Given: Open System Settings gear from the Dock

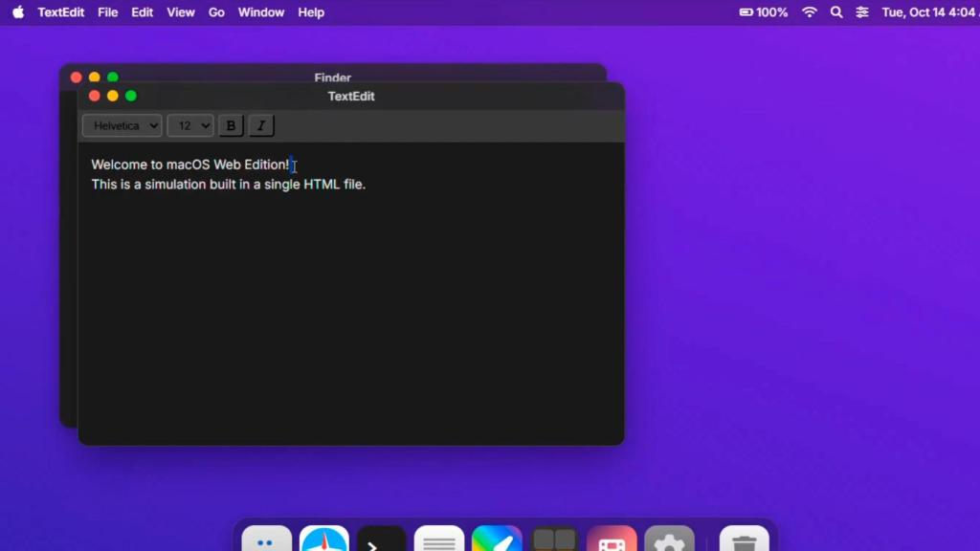Looking at the screenshot, I should pos(669,539).
